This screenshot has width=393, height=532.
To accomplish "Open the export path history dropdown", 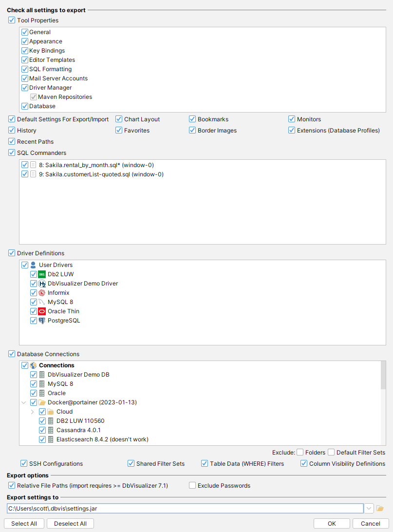I will pyautogui.click(x=369, y=509).
